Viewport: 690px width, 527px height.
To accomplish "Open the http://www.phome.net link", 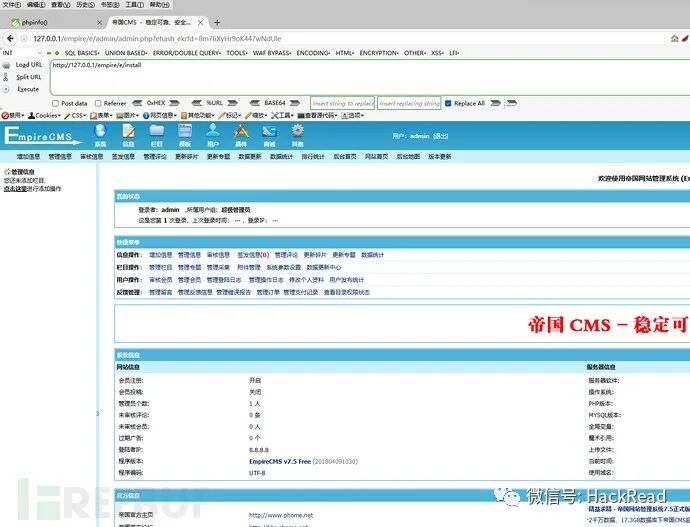I will [x=281, y=515].
